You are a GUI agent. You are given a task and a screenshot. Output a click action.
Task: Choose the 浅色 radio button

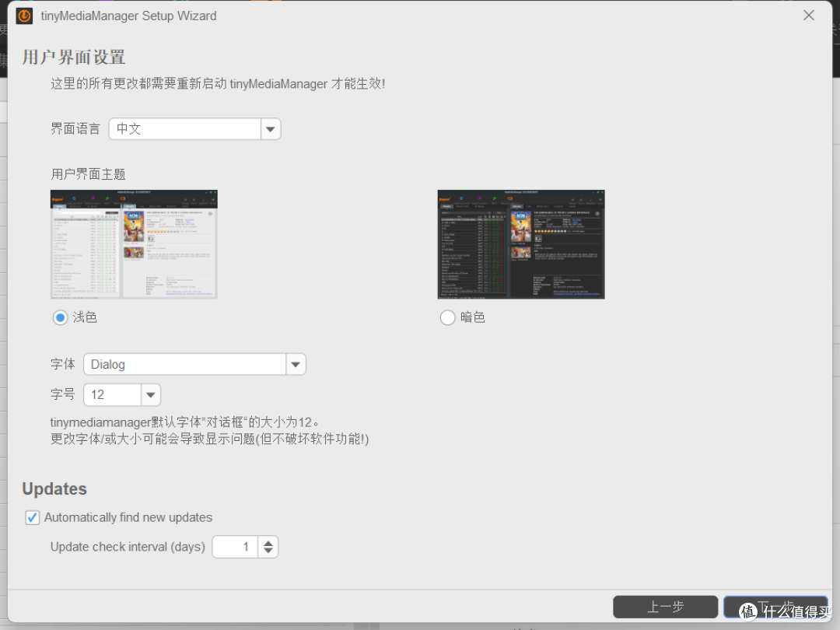(x=61, y=317)
